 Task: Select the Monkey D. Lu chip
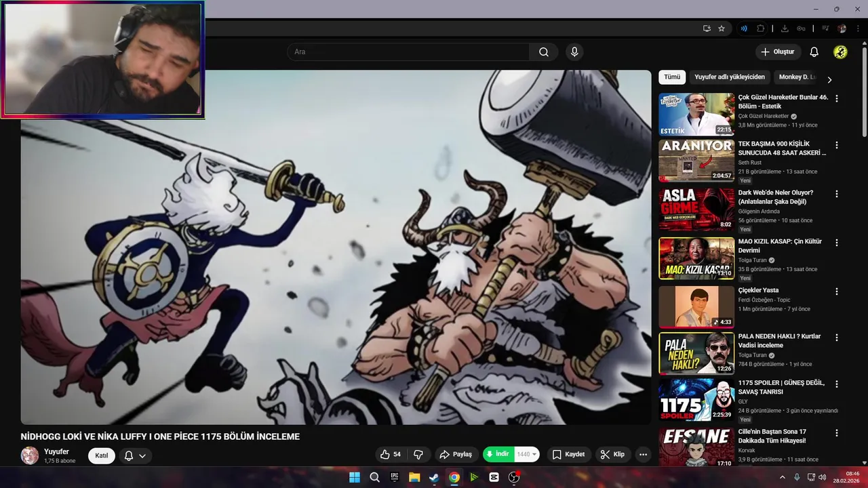[797, 77]
